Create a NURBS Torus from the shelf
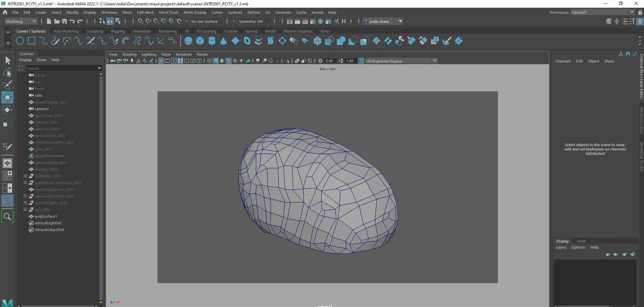The width and height of the screenshot is (644, 307). coord(247,41)
